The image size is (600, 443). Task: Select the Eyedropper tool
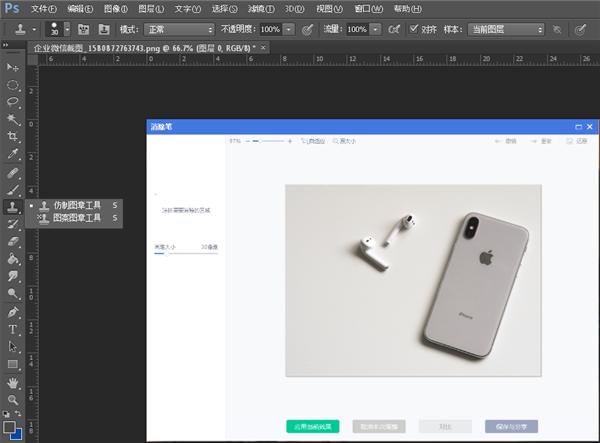[13, 155]
